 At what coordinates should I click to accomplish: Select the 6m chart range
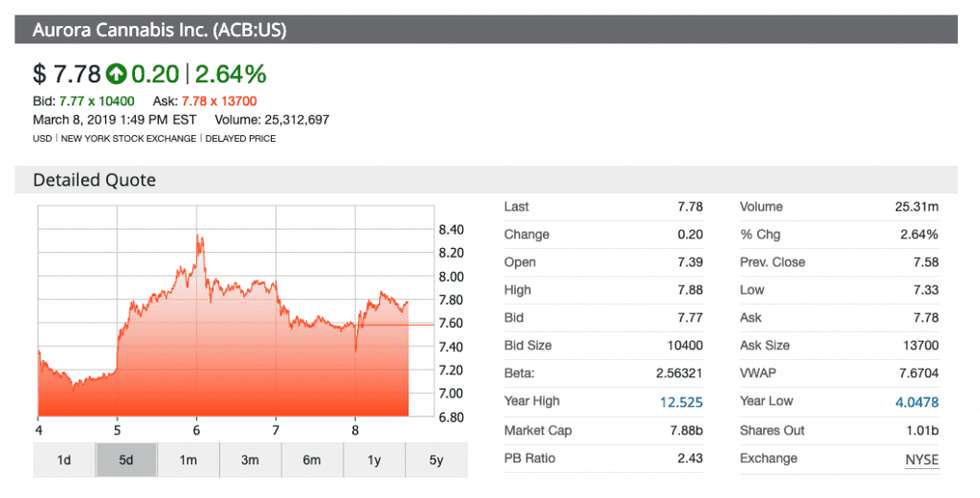coord(312,460)
